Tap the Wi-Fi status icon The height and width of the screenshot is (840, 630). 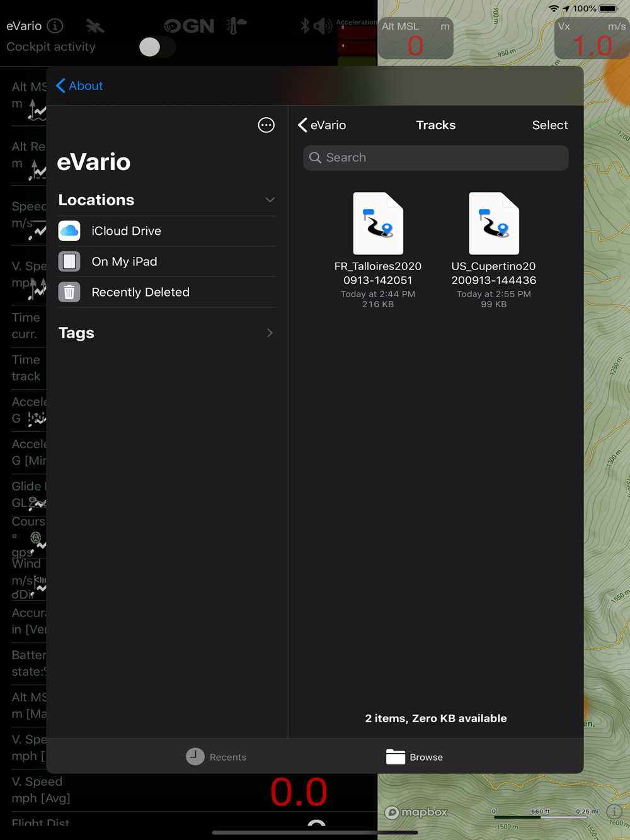pyautogui.click(x=554, y=9)
